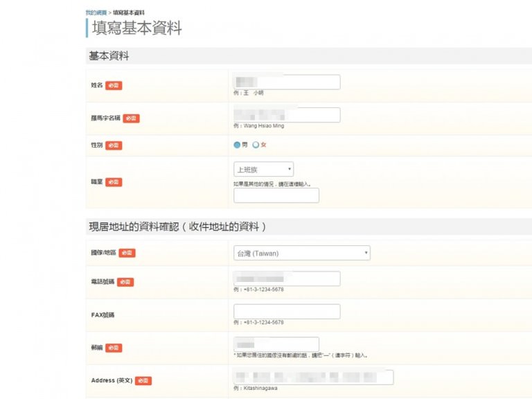This screenshot has height=399, width=532.
Task: Click the 必需 badge beside 電話號碼
Action: [x=125, y=282]
